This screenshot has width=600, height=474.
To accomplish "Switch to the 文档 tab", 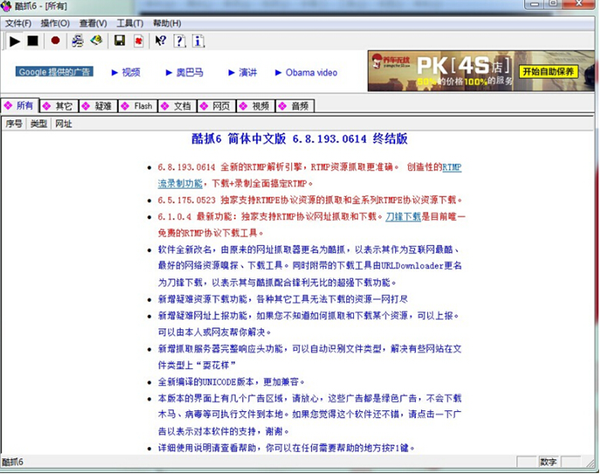I will [177, 106].
